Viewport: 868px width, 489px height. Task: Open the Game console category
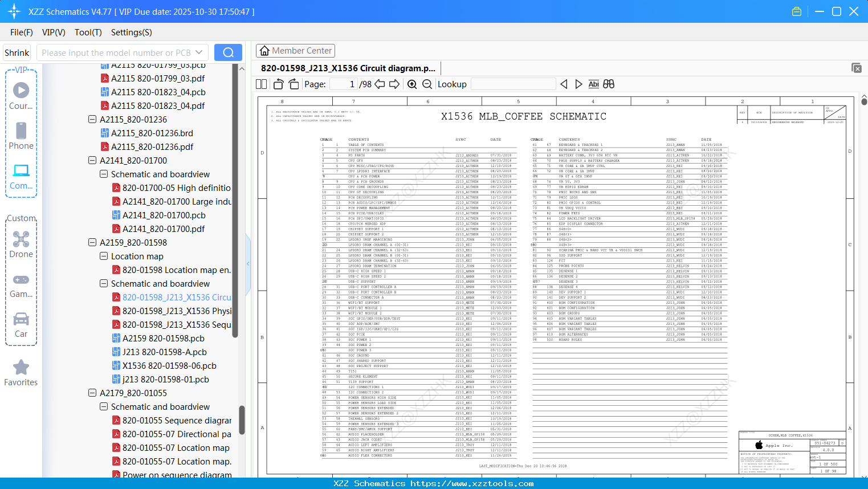point(21,285)
